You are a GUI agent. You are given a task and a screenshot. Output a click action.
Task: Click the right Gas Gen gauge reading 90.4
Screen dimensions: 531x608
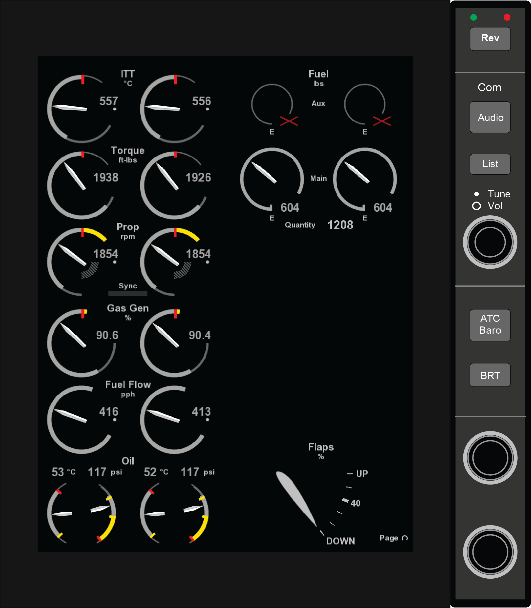point(175,343)
